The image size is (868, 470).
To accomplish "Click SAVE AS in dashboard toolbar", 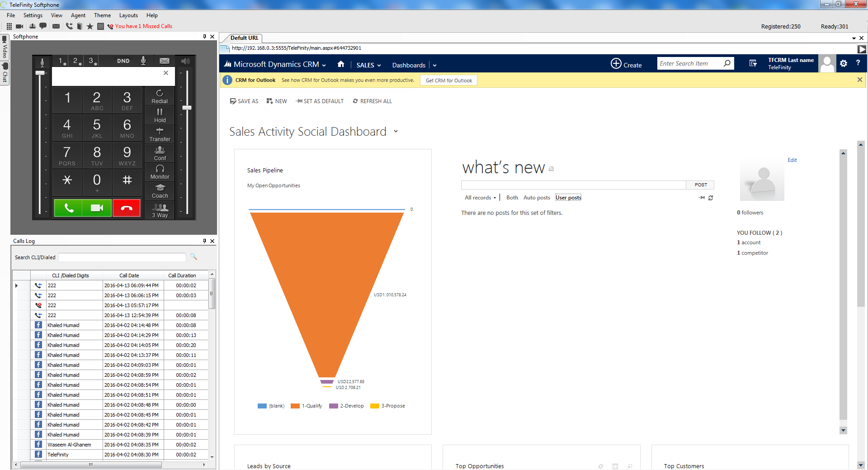I will [244, 101].
